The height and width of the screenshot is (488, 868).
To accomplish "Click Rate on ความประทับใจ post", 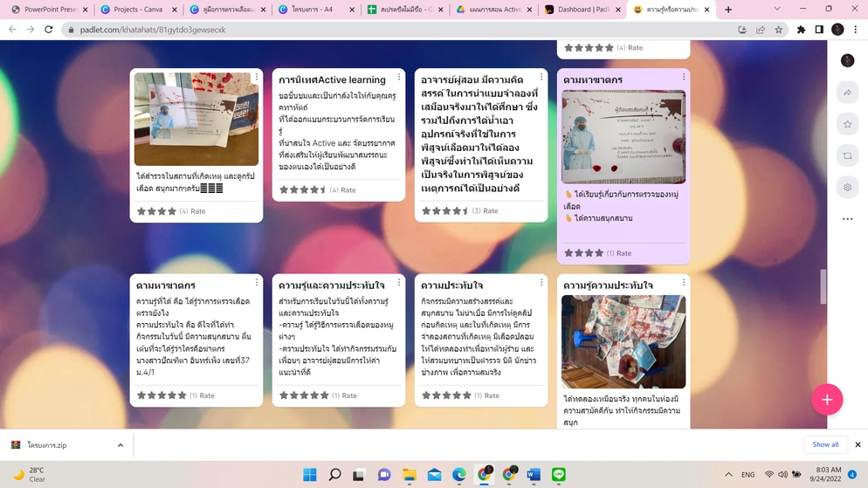I will tap(492, 395).
